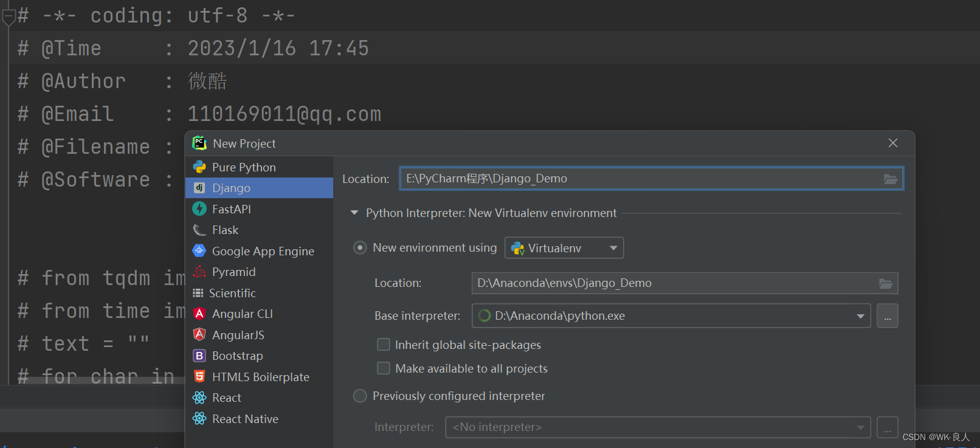Click the HTML5 Boilerplate icon
The width and height of the screenshot is (980, 448).
pyautogui.click(x=199, y=376)
